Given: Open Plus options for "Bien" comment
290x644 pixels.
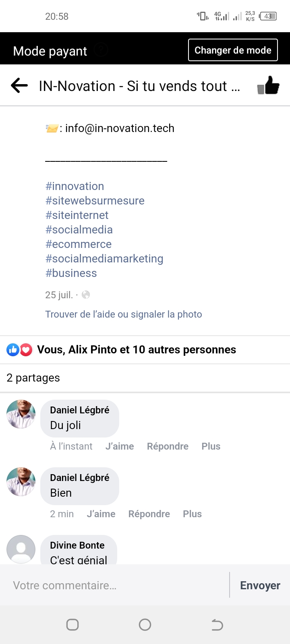Looking at the screenshot, I should pyautogui.click(x=192, y=514).
